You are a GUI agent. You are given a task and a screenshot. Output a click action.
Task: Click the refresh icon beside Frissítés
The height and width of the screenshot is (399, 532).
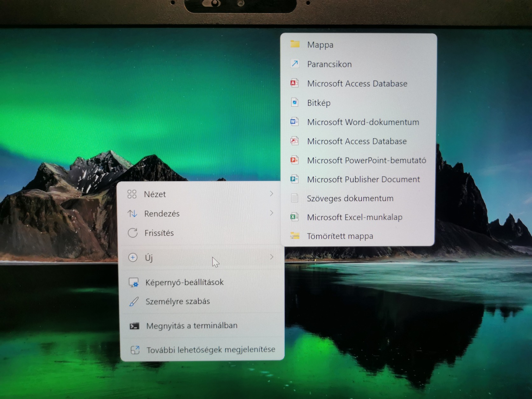pos(133,233)
